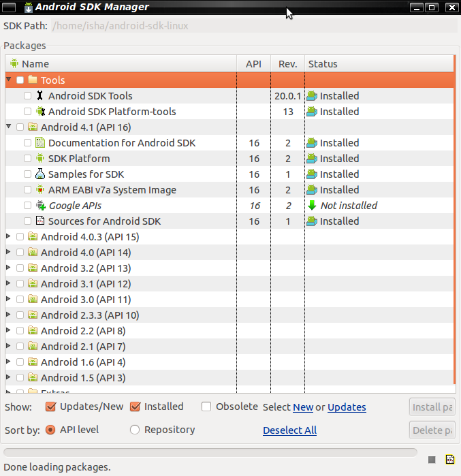461x476 pixels.
Task: Click the progress bar at the bottom
Action: click(x=210, y=452)
